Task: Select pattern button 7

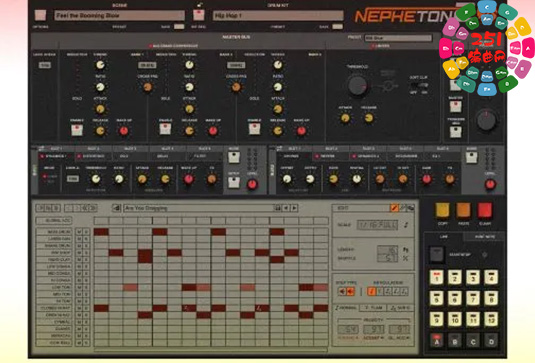Action: coord(473,298)
